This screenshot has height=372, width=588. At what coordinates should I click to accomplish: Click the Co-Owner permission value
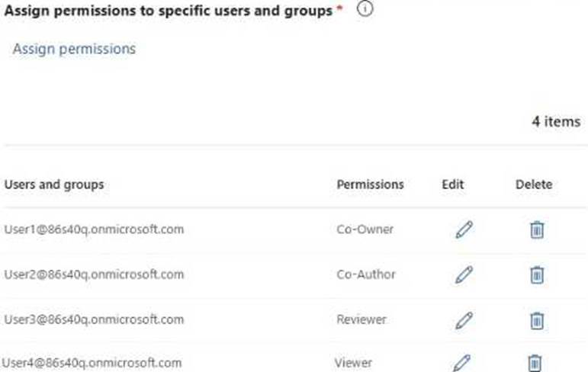pyautogui.click(x=365, y=229)
